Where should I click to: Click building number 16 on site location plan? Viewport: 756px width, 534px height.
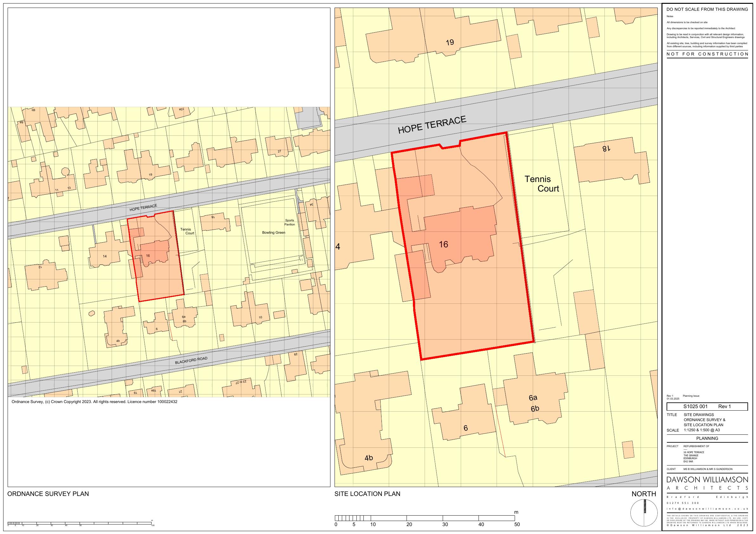point(443,244)
